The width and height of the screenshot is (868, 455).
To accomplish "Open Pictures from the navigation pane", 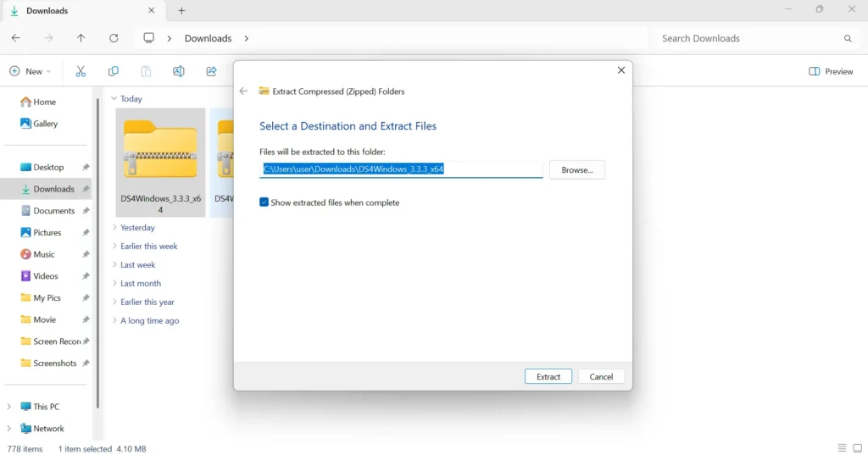I will point(47,232).
